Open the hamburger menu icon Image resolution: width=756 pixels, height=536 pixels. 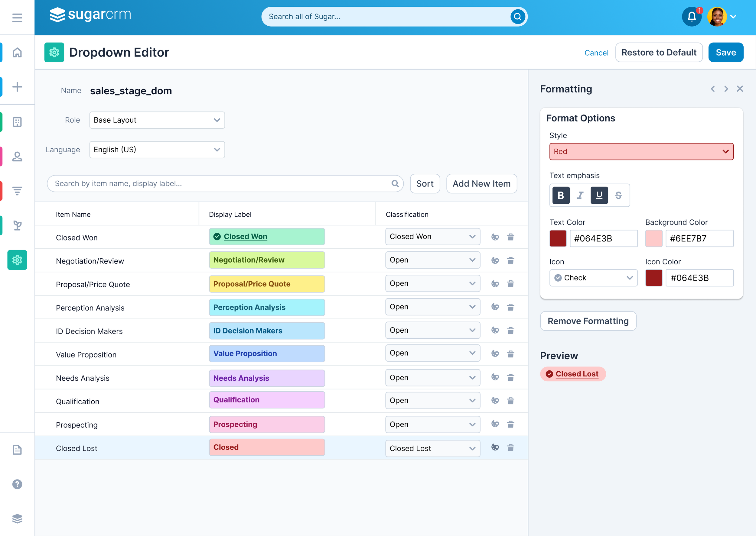point(17,18)
